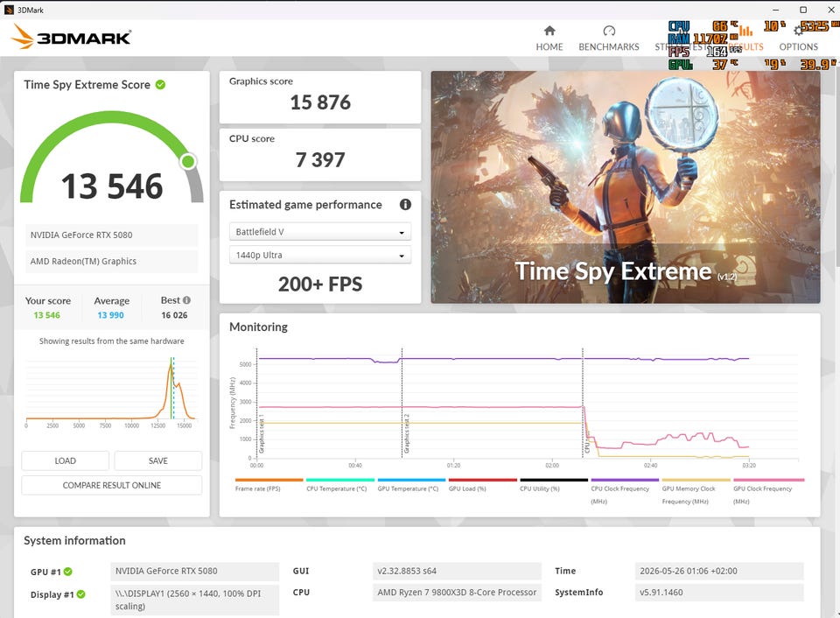Toggle GPU Temperature legend swatch
Screen dimensions: 840x618
tap(411, 481)
